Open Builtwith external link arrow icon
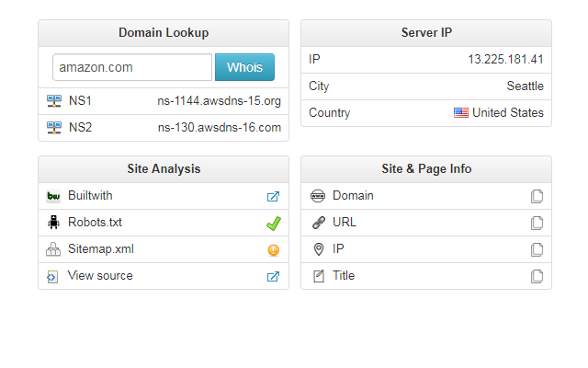Screen dimensions: 588x368 pos(273,196)
